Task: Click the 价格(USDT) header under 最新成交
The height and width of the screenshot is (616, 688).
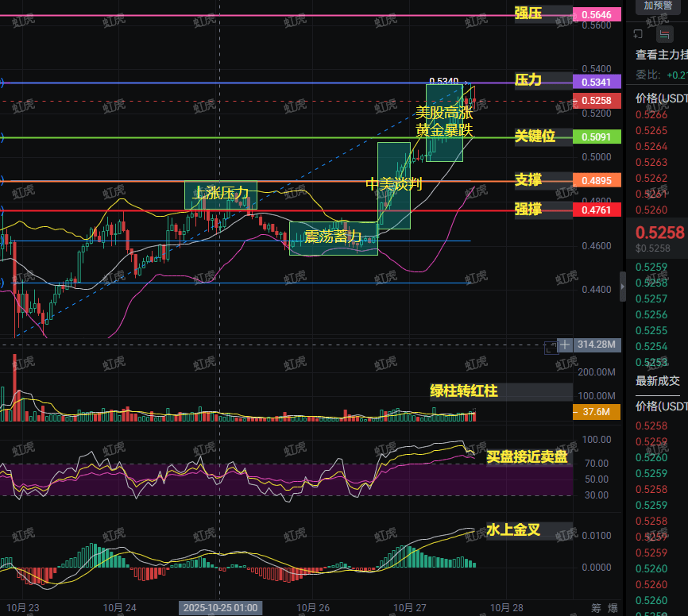Action: 662,406
